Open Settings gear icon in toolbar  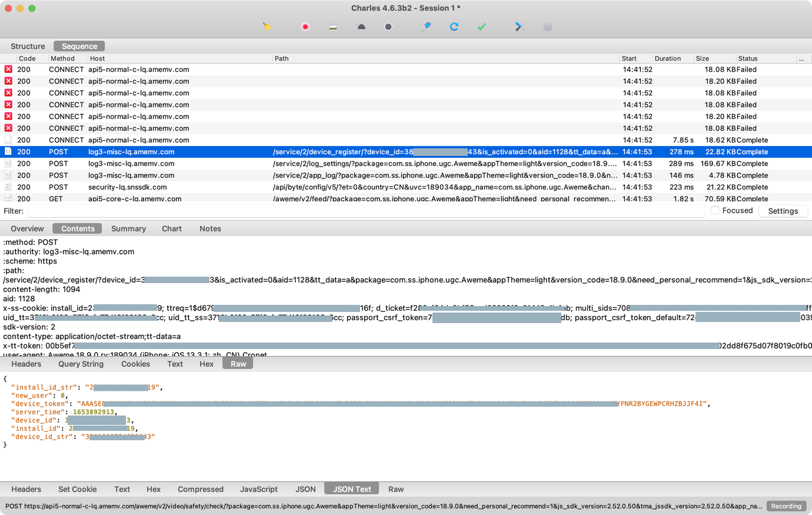(x=548, y=26)
